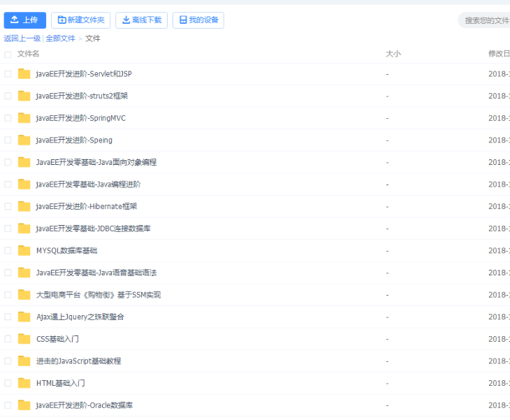The width and height of the screenshot is (510, 420).
Task: Go back via 返回上一级 link
Action: pyautogui.click(x=22, y=38)
